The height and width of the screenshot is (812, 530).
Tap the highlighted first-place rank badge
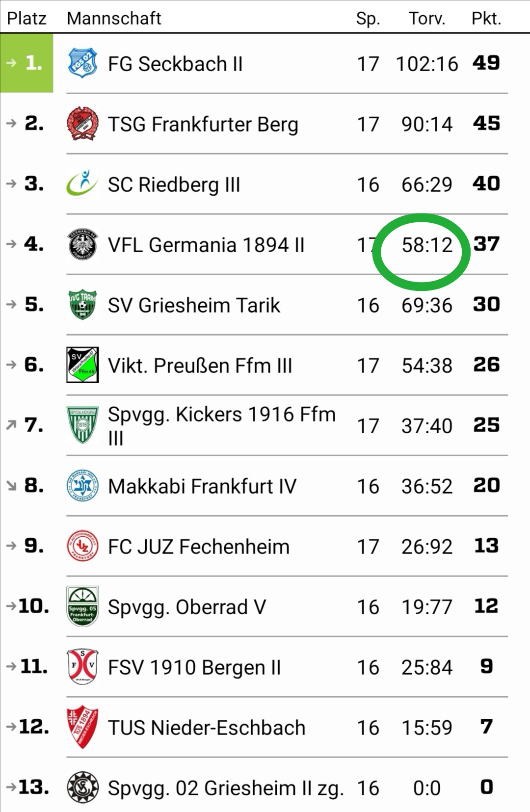tap(26, 63)
